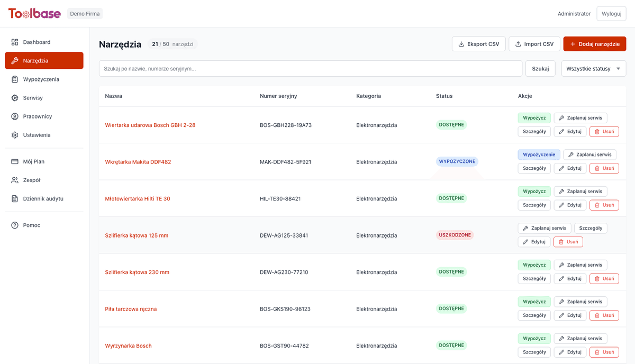The height and width of the screenshot is (364, 635).
Task: Plan service for Młotowiertarka Hilti TE 30
Action: (580, 192)
